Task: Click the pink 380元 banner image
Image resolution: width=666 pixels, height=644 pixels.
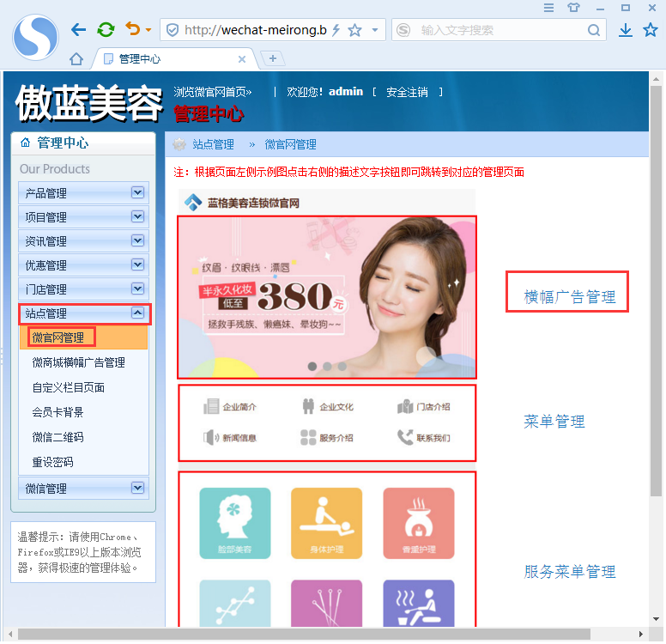Action: (x=327, y=297)
